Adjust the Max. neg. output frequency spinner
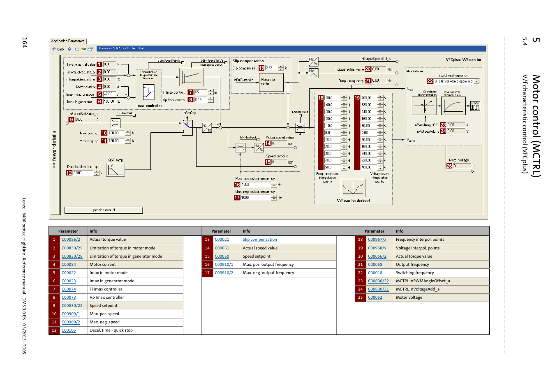 (274, 198)
